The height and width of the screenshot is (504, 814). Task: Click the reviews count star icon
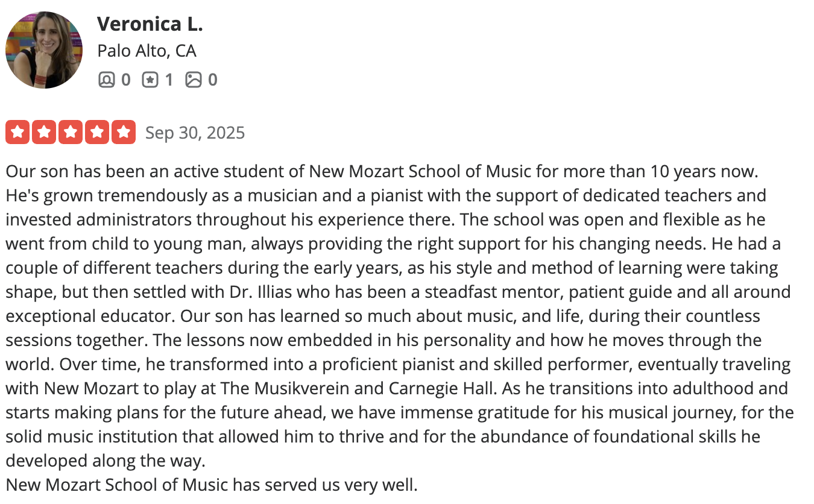[x=150, y=80]
